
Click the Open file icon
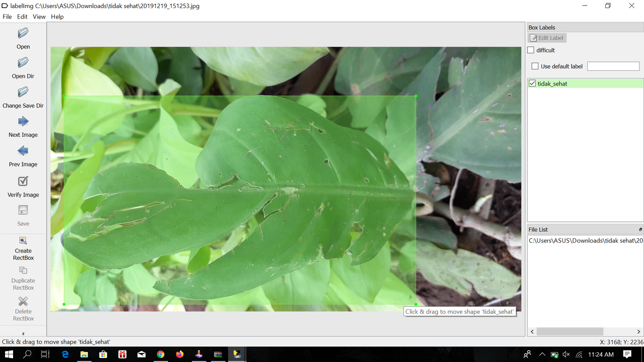23,33
